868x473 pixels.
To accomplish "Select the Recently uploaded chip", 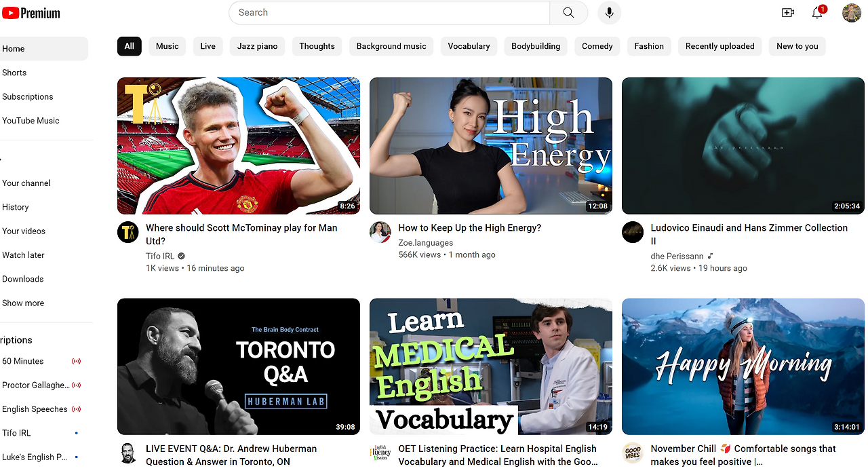I will coord(719,46).
